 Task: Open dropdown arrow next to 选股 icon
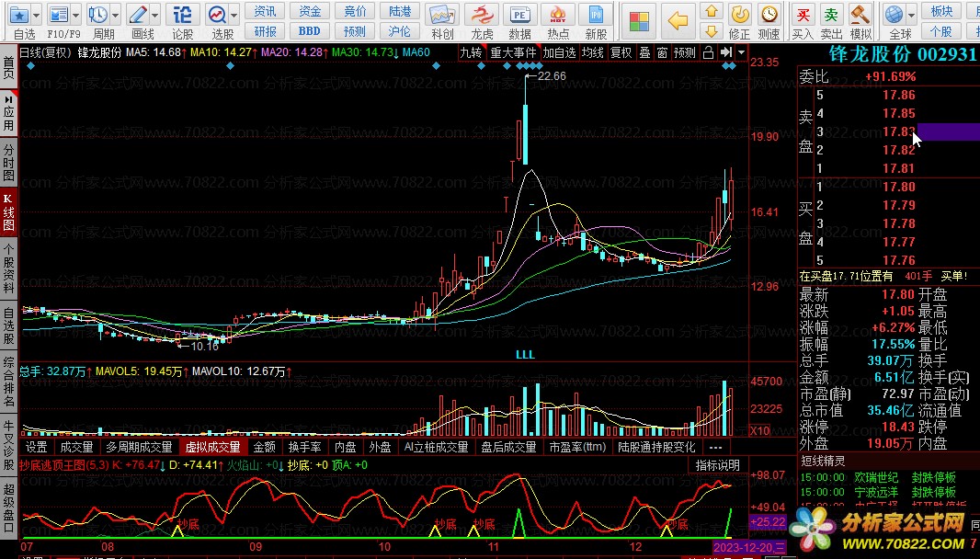234,15
